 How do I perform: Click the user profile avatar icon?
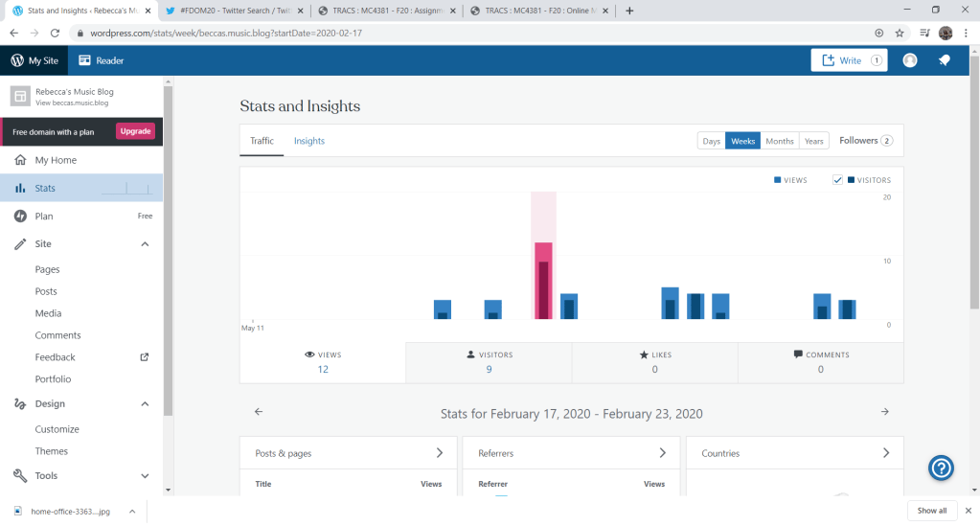[910, 60]
